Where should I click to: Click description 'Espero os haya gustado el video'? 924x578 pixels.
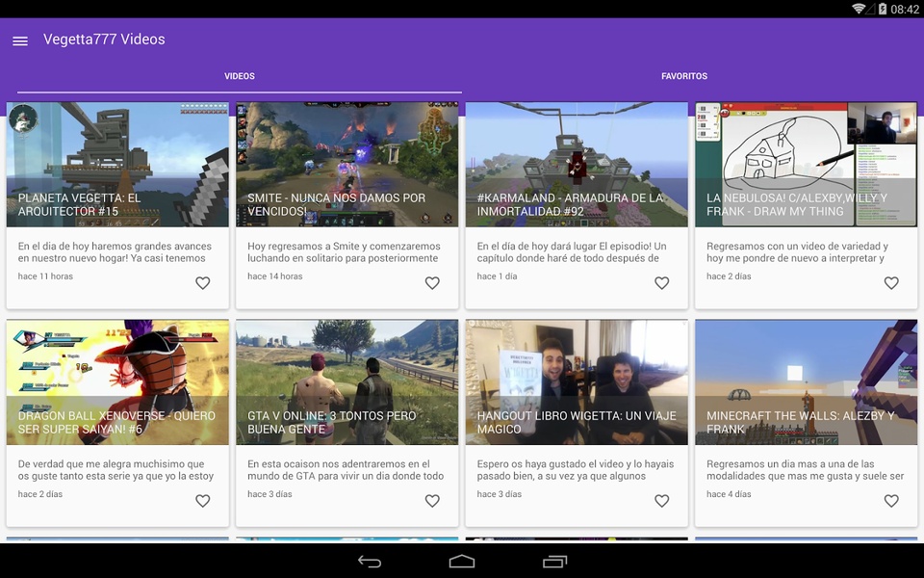(576, 470)
